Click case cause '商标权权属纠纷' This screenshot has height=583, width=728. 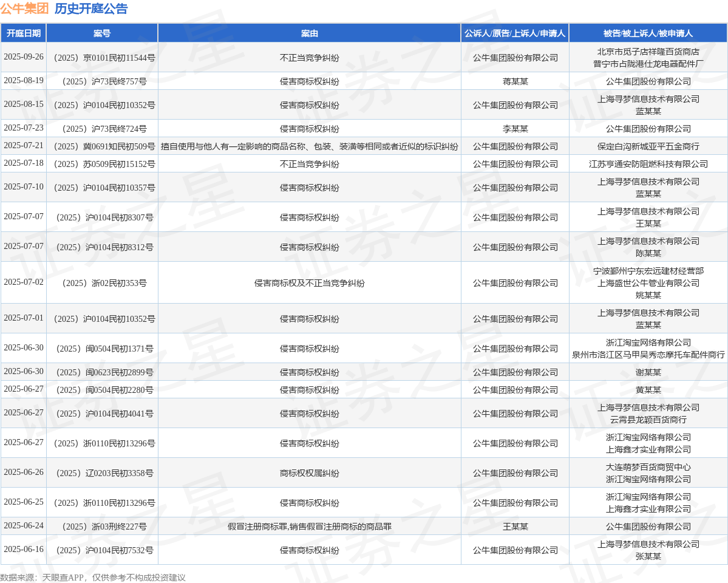310,473
